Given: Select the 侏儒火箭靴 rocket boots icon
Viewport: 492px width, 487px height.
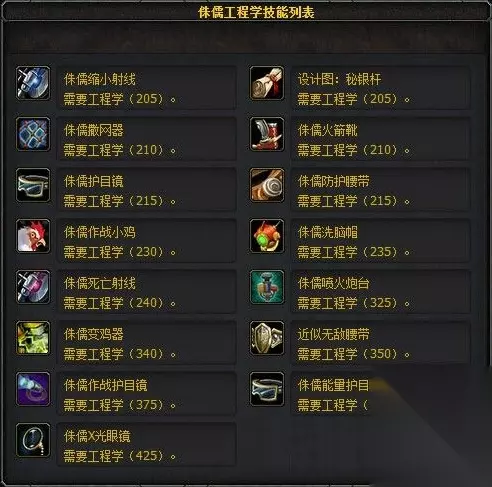Looking at the screenshot, I should [x=267, y=134].
